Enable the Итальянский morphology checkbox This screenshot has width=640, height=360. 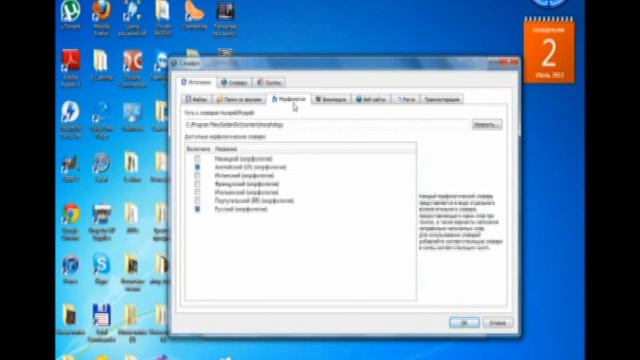tap(197, 192)
